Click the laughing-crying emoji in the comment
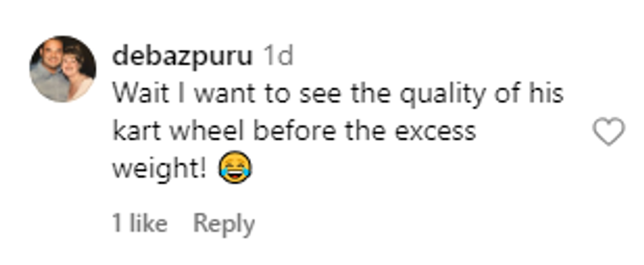The width and height of the screenshot is (644, 265). coord(235,168)
